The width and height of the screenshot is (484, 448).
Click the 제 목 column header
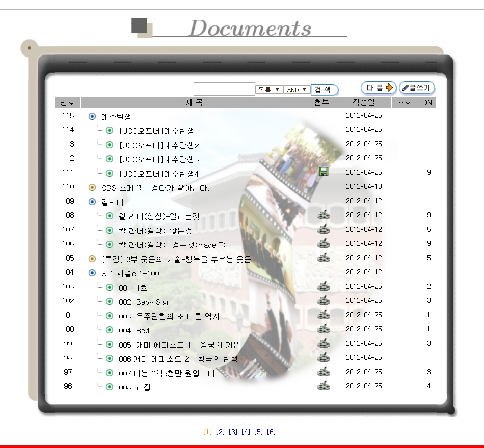(194, 102)
